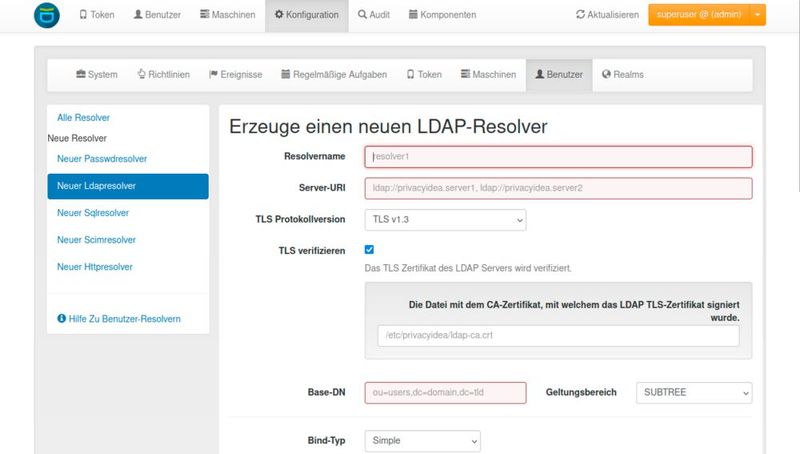Click calendar icon on Regelmäßige Aufgaben
The width and height of the screenshot is (800, 454).
point(286,74)
